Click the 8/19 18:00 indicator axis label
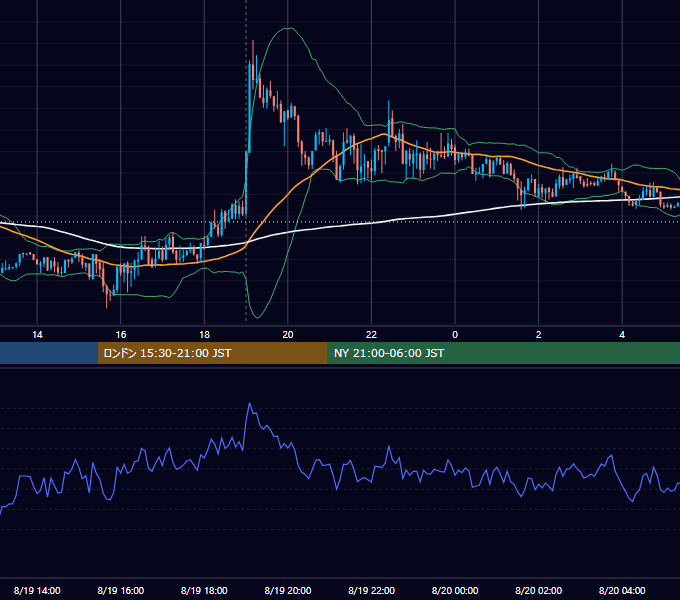Image resolution: width=680 pixels, height=600 pixels. tap(204, 590)
